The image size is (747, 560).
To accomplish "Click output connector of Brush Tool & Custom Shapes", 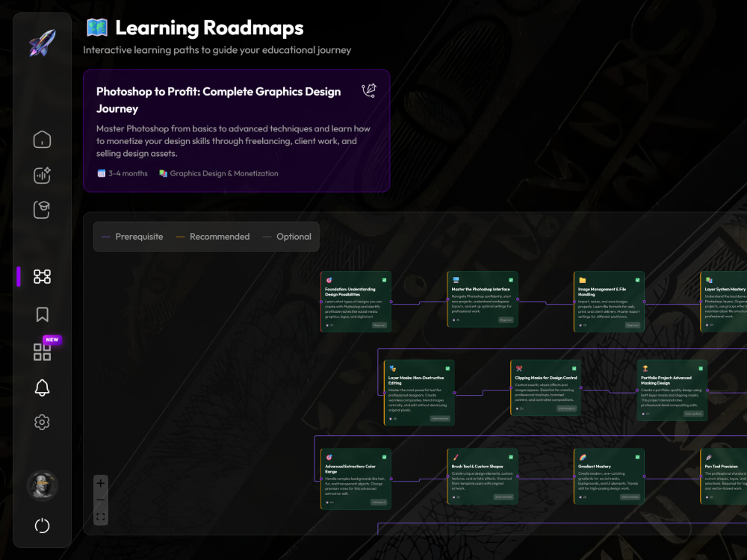I will (518, 476).
